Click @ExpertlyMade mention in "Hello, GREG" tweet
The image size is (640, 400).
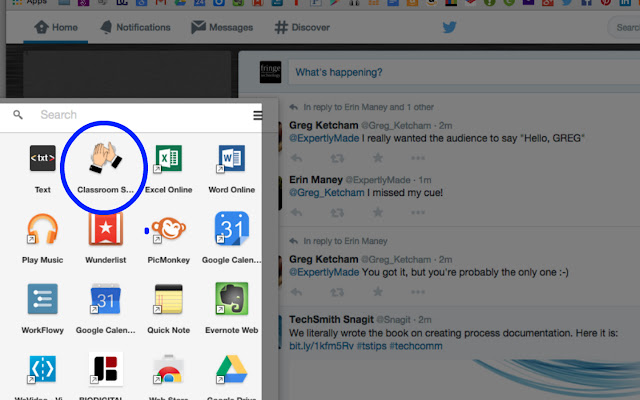pos(324,138)
